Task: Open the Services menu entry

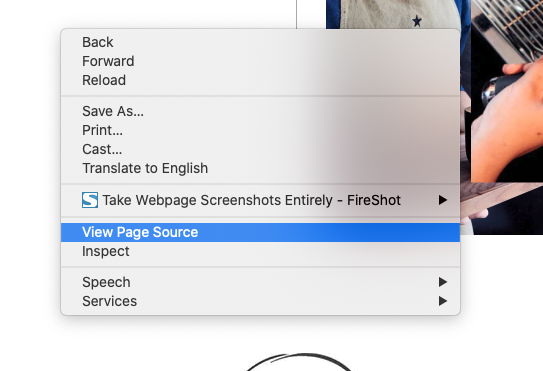Action: pos(260,301)
